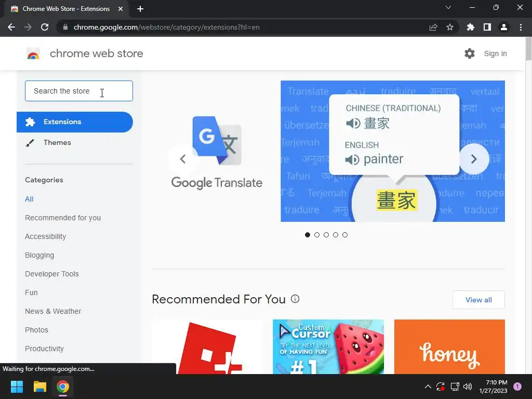Viewport: 532px width, 399px height.
Task: Open the tab search dropdown arrow
Action: [x=448, y=7]
